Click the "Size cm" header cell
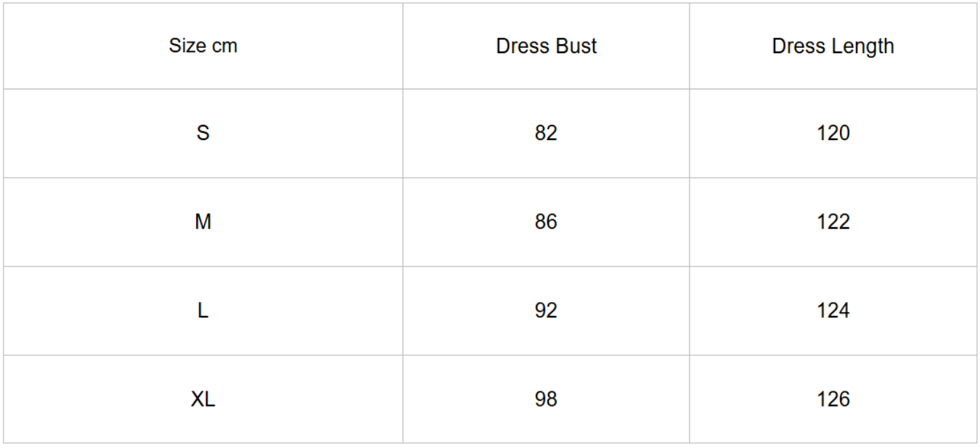Viewport: 980px width, 448px height. 203,46
